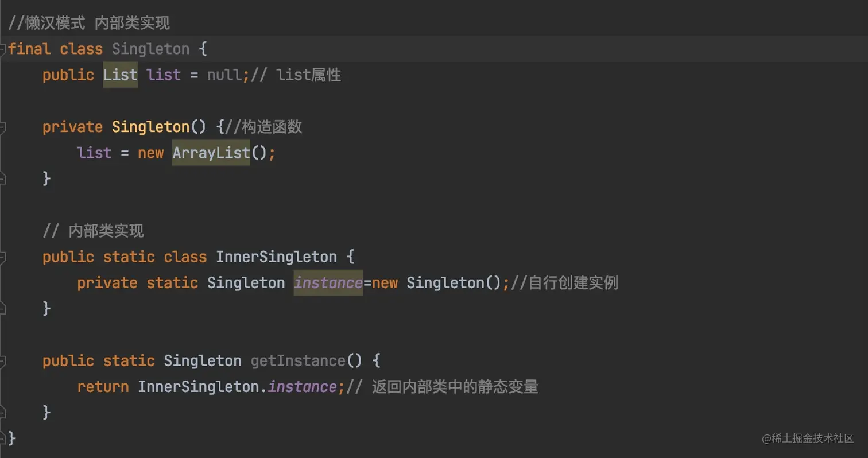
Task: Click the top comment //懒汉模式 内部类实现
Action: 89,24
